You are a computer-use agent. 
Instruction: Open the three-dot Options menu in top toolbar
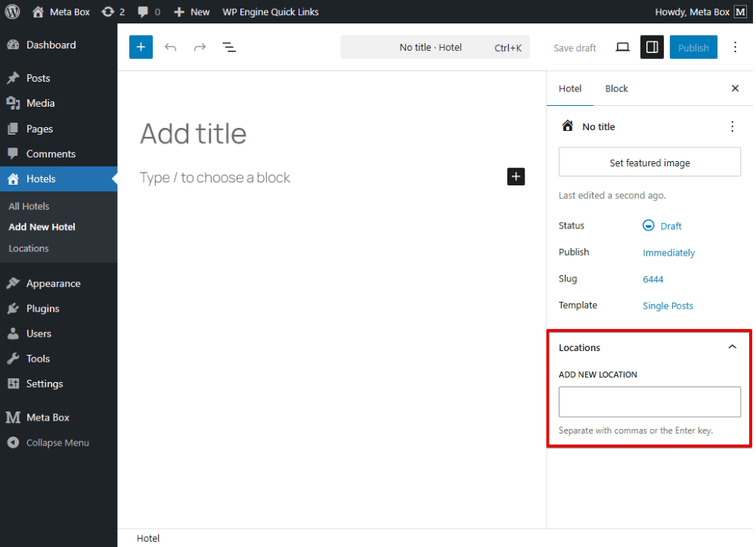pyautogui.click(x=735, y=47)
